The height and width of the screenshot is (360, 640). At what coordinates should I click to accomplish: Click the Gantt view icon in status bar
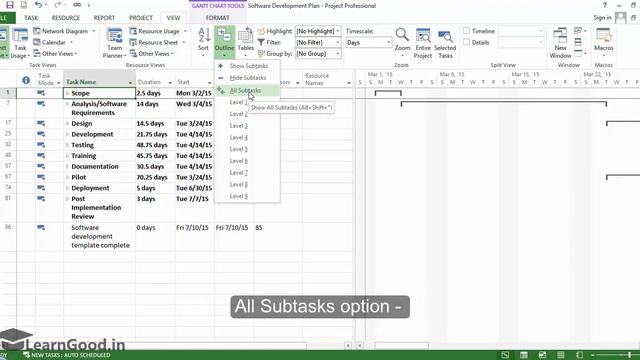505,355
